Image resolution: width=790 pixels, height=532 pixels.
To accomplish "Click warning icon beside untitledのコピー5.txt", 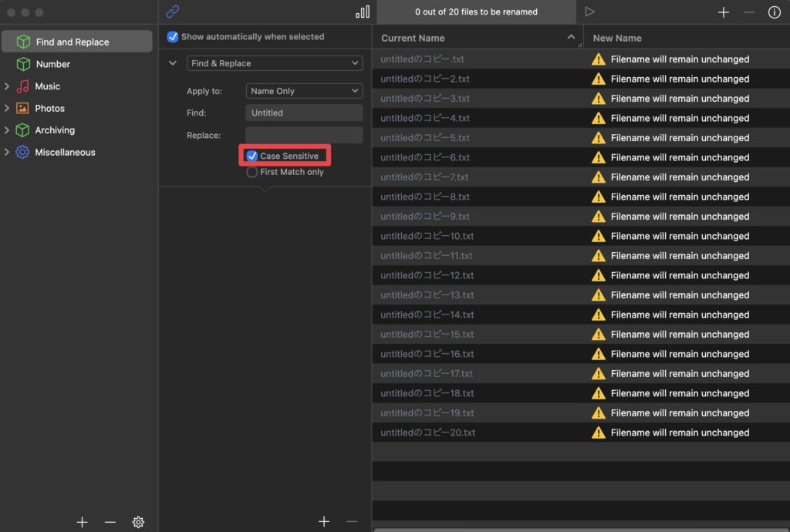I will point(598,138).
